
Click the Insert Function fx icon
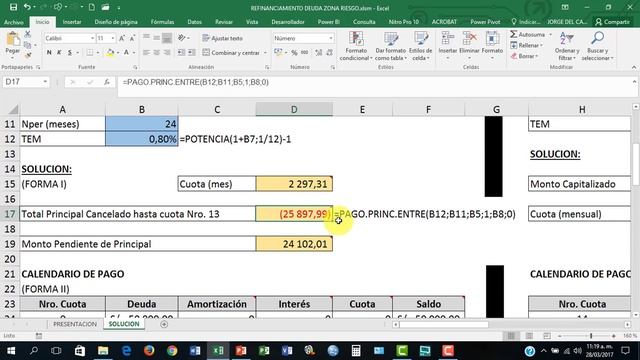click(107, 82)
